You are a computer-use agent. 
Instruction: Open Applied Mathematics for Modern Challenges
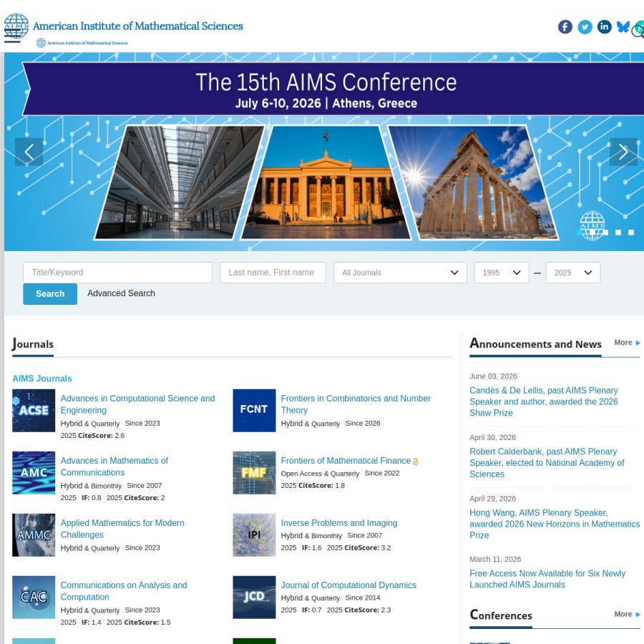(122, 529)
